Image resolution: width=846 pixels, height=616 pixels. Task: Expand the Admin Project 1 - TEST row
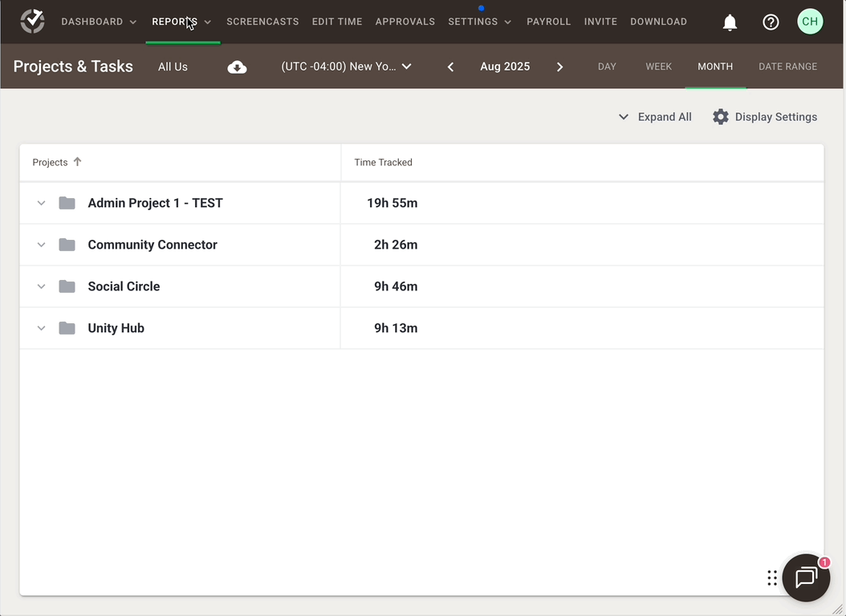(x=41, y=203)
